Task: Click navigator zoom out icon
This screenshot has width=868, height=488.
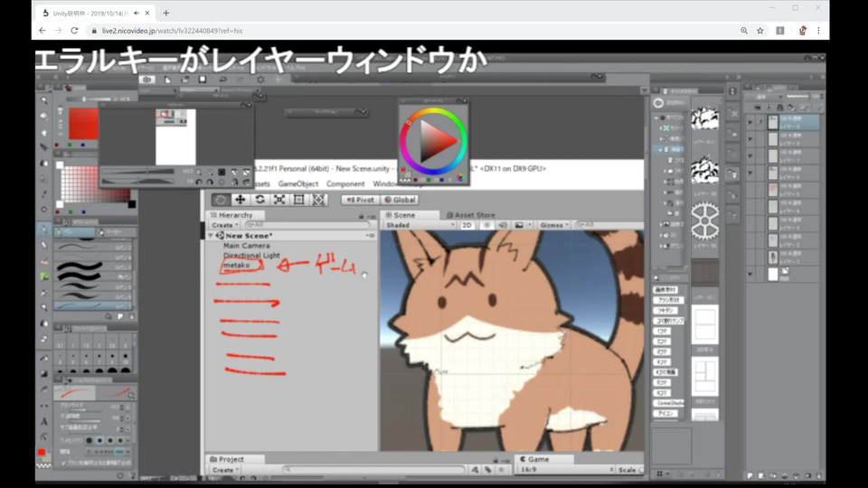Action: [x=199, y=172]
